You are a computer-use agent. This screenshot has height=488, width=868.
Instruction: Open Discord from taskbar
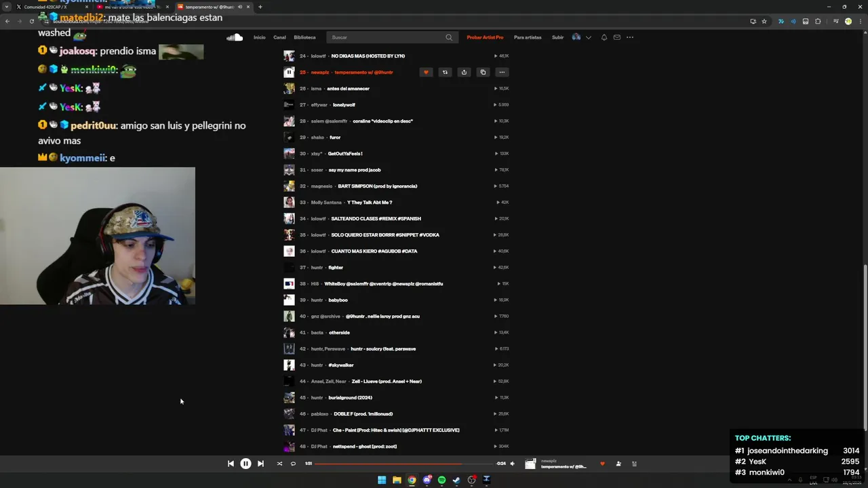427,480
